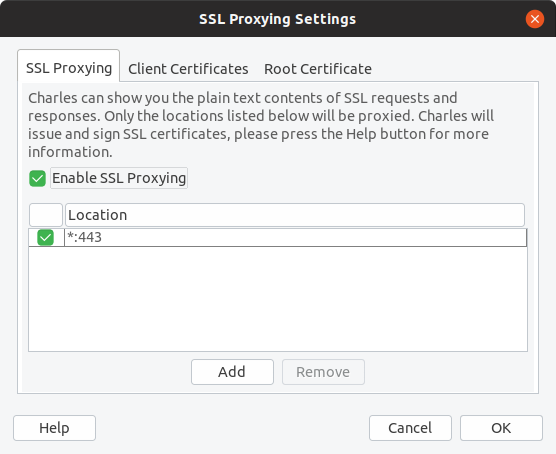This screenshot has height=454, width=556.
Task: Click the Location column header
Action: coord(295,215)
